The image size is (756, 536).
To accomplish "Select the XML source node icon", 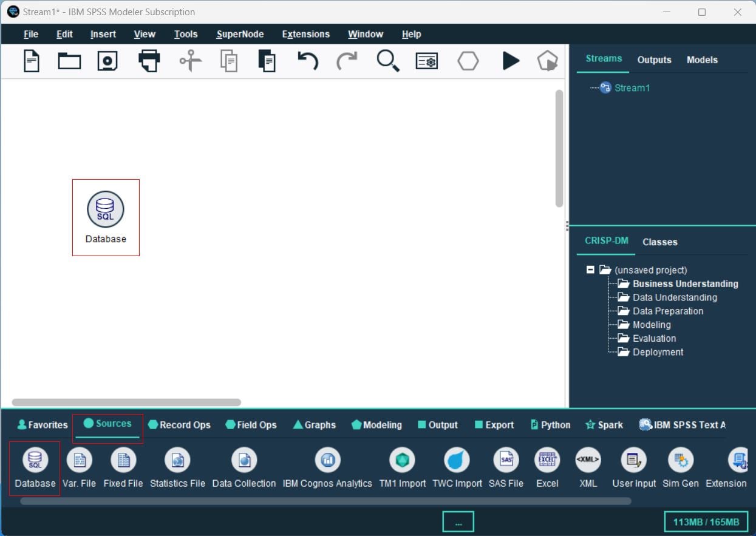I will click(588, 461).
